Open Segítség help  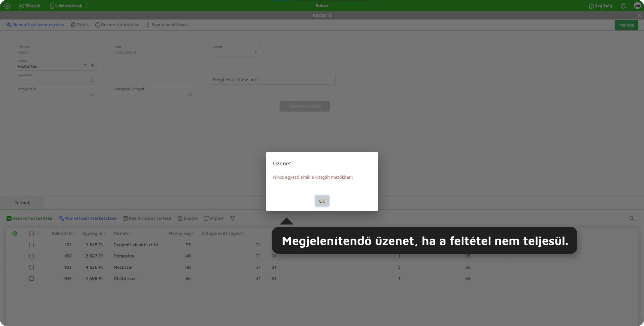click(x=600, y=6)
